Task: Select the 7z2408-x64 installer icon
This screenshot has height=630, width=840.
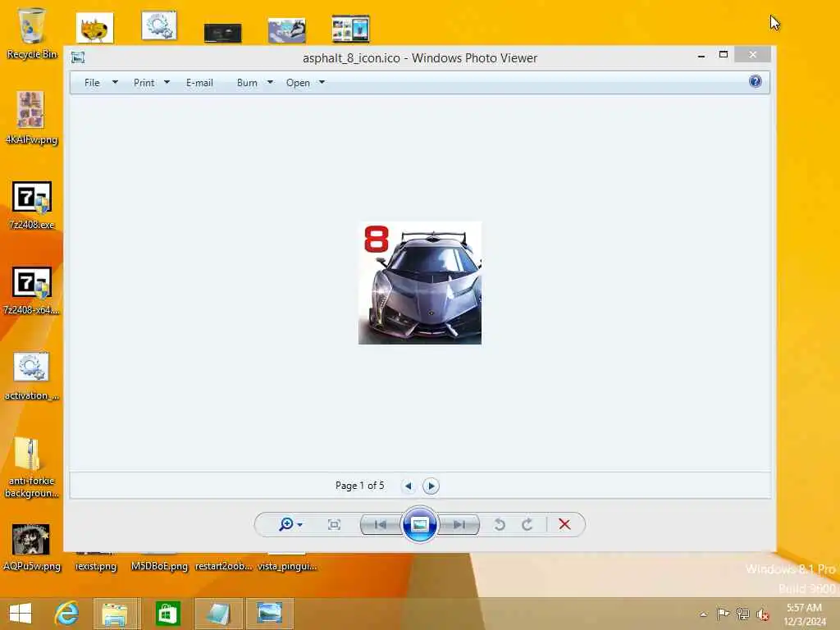Action: pos(32,291)
